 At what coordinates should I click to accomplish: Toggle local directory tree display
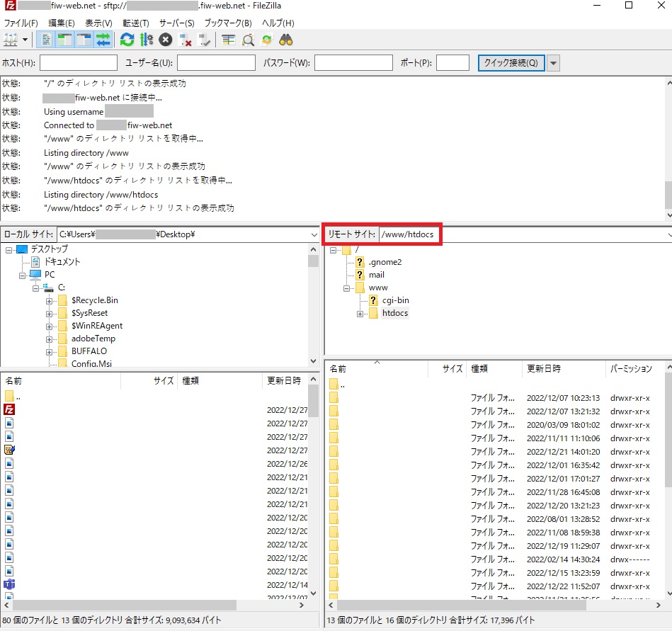click(64, 40)
